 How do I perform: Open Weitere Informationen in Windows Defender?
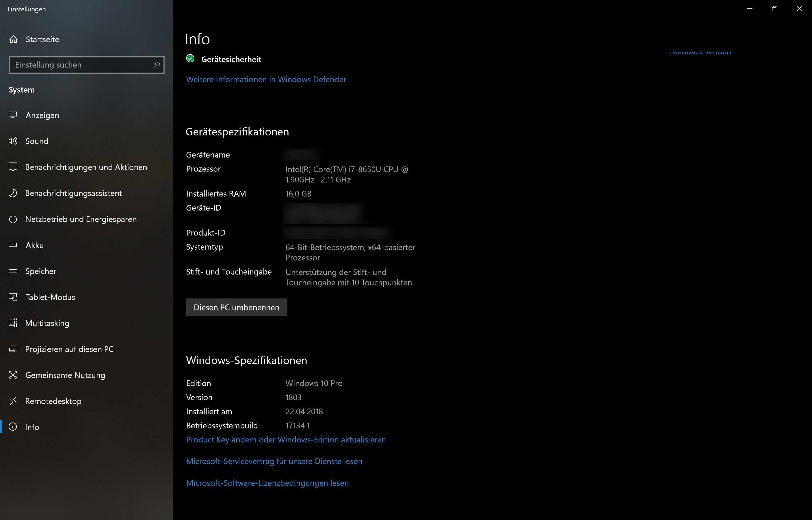click(266, 79)
